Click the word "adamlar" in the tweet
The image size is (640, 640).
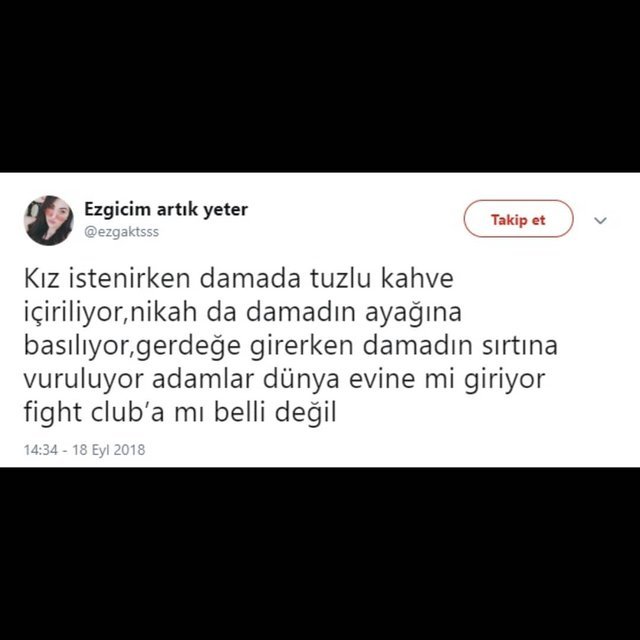tap(203, 379)
